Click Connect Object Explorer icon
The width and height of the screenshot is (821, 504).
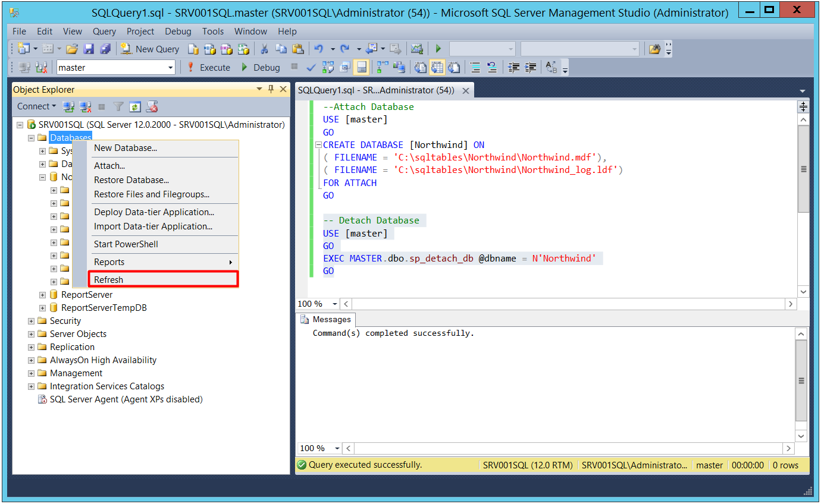tap(69, 107)
